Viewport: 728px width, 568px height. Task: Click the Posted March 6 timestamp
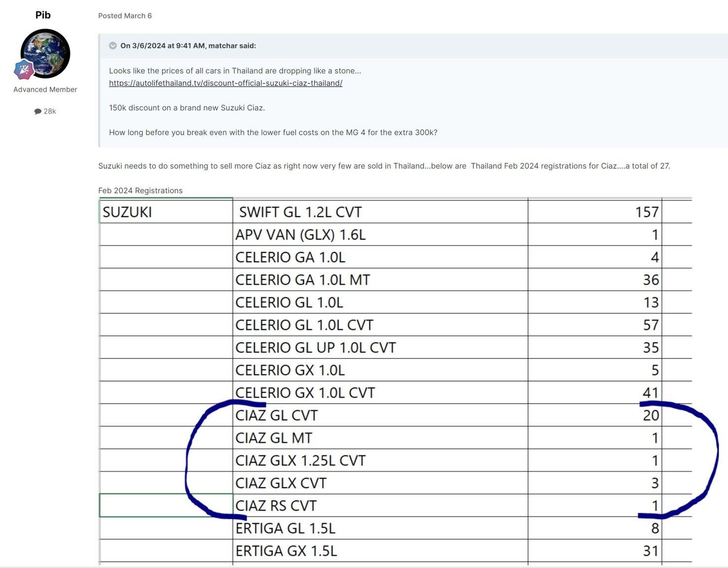(x=125, y=16)
